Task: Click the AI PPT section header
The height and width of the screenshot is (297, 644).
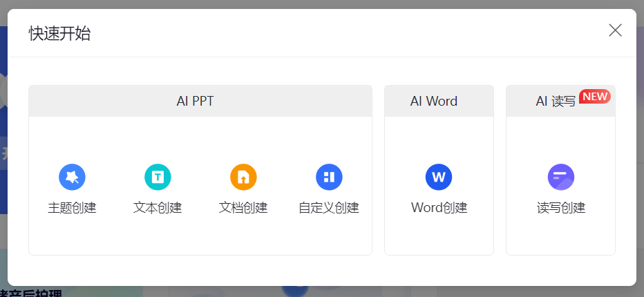Action: (200, 101)
